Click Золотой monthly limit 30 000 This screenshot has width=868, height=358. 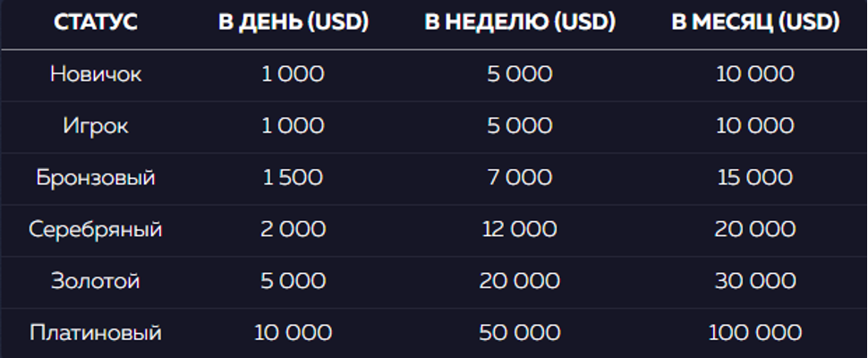pos(755,281)
